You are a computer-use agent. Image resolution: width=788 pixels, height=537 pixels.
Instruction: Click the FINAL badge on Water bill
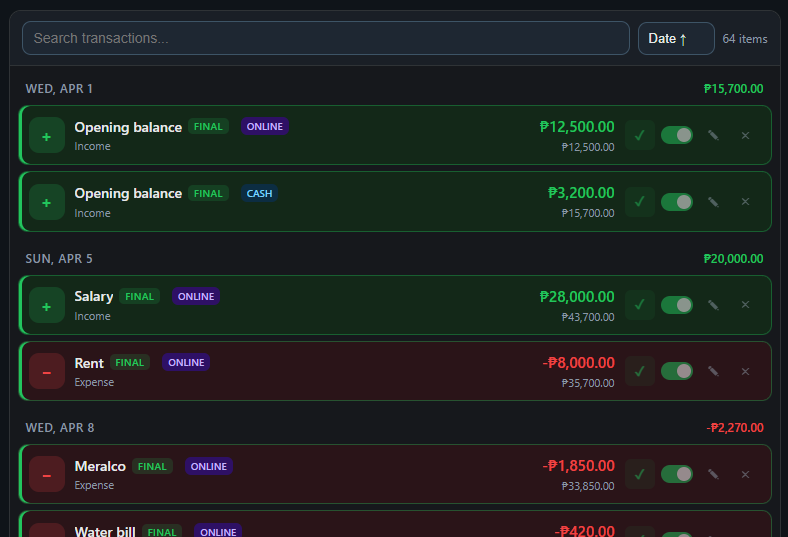[x=162, y=531]
